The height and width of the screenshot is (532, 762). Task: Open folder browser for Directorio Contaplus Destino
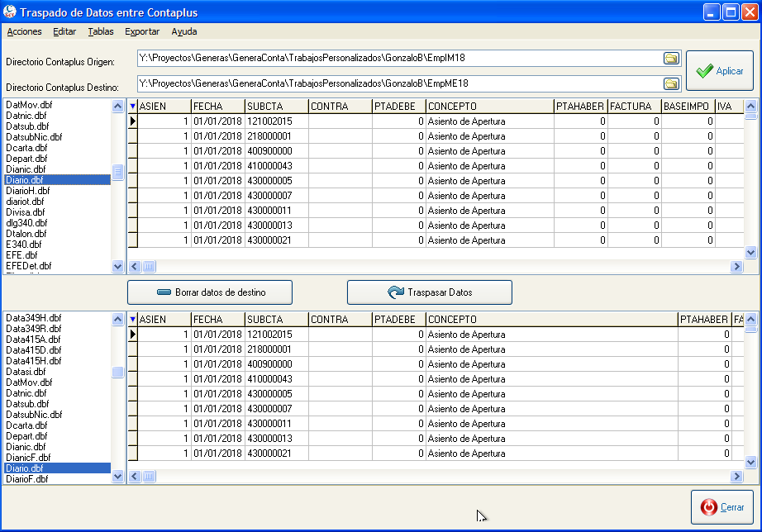671,84
